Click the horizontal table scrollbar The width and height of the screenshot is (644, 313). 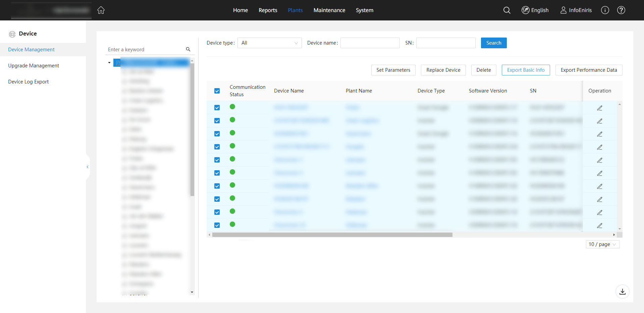coord(332,235)
